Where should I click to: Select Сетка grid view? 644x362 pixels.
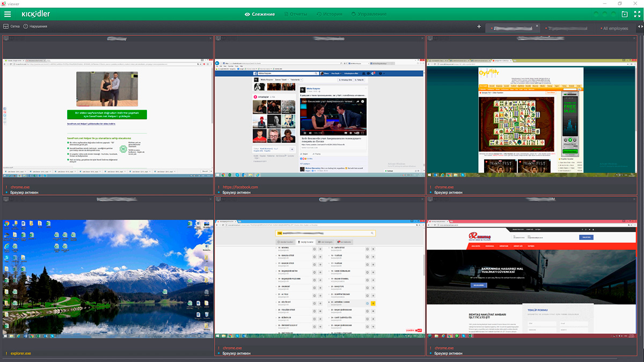pos(11,26)
